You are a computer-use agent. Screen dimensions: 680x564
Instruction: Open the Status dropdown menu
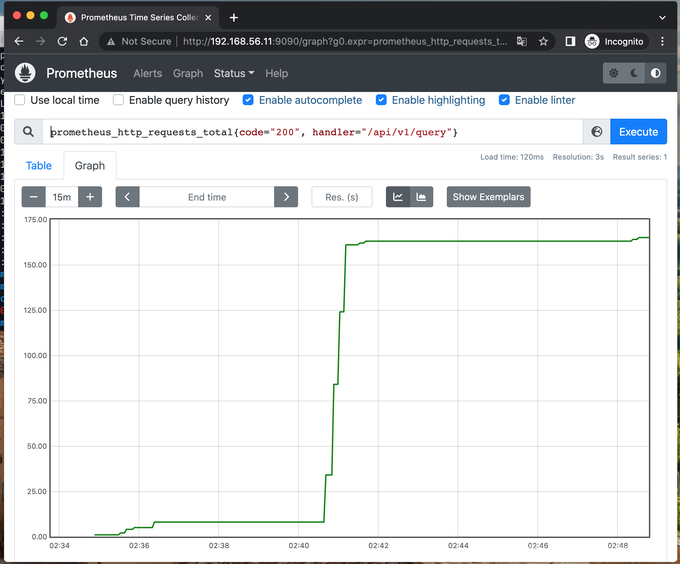(234, 73)
